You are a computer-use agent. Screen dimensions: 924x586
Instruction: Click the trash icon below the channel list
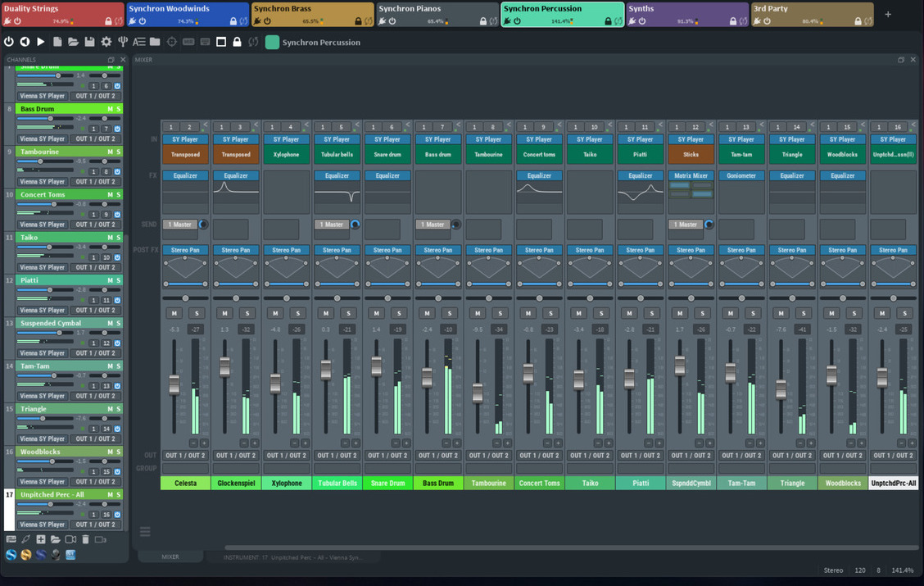click(x=85, y=539)
